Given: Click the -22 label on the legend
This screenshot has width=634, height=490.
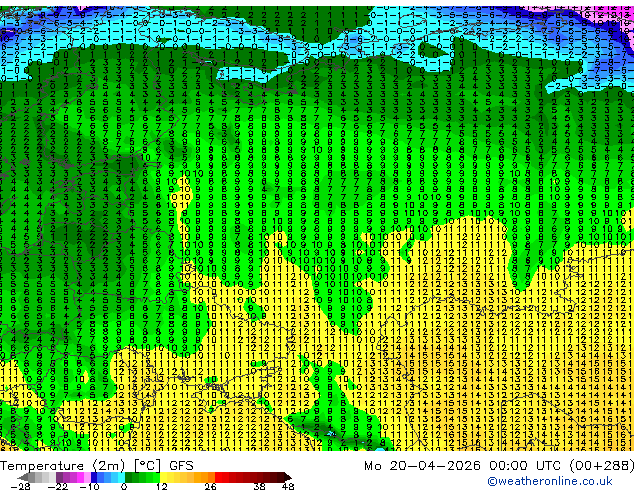Looking at the screenshot, I should coord(58,486).
